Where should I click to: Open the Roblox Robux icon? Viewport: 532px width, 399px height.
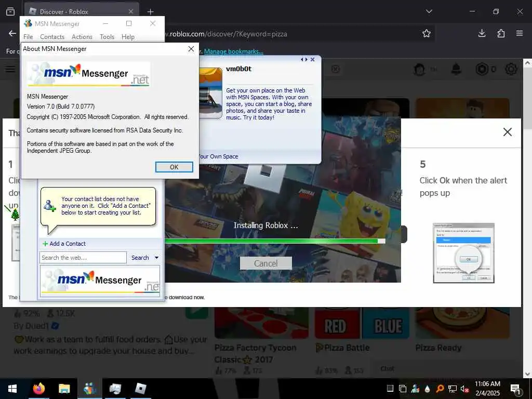[482, 69]
